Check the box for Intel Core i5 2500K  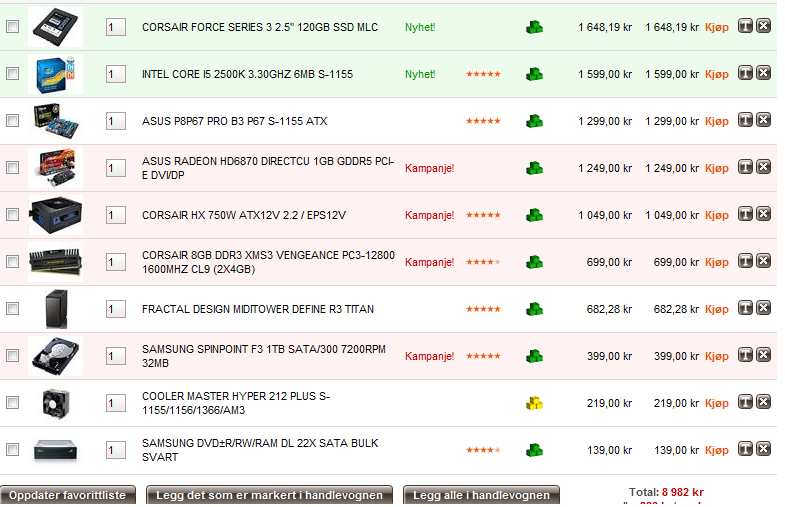13,74
